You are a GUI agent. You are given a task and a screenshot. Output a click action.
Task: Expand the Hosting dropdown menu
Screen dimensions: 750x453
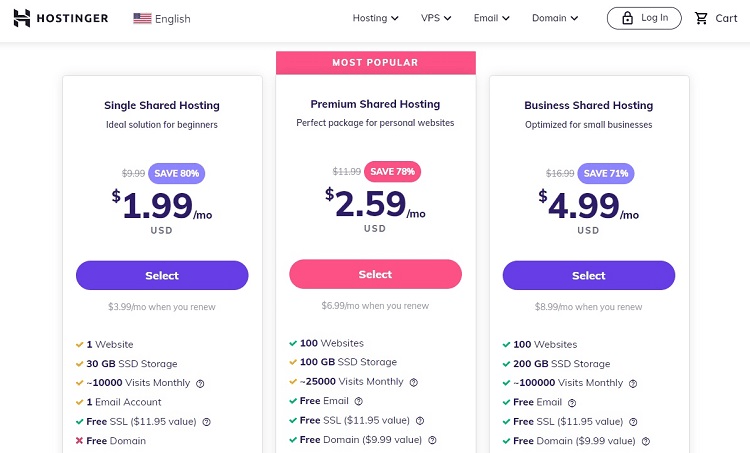pos(375,18)
